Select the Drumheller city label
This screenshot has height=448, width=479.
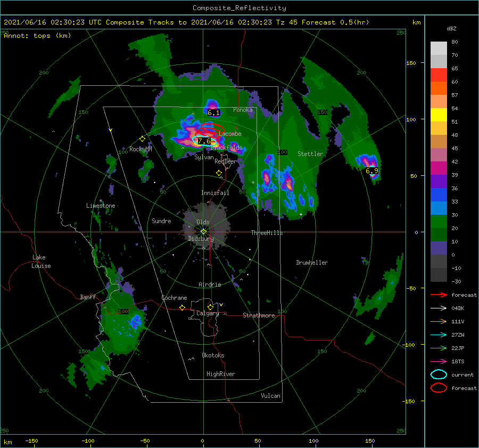[x=312, y=263]
